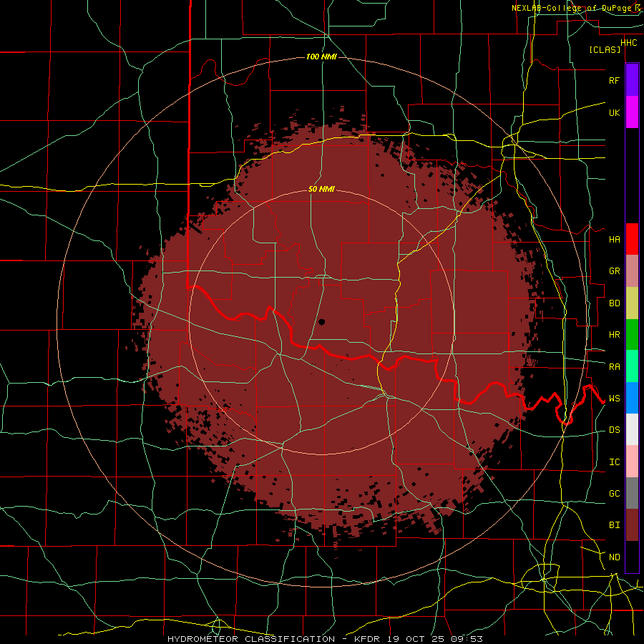Click the HYDROMETEOR CLASSIFICATION title text
Viewport: 644px width, 644px height.
(251, 639)
